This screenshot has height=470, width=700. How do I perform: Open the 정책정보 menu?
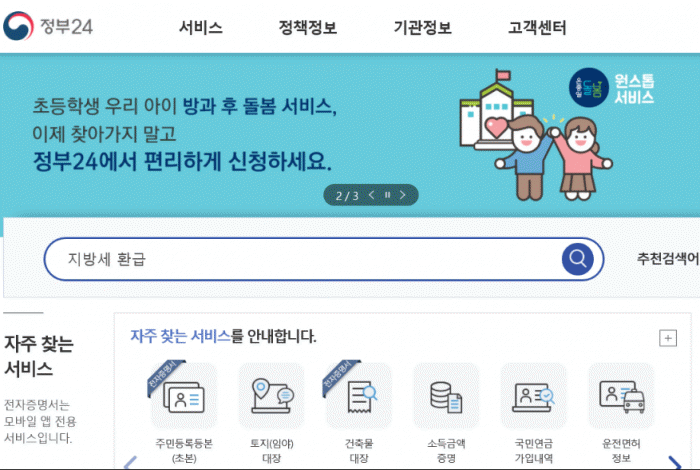tap(308, 28)
